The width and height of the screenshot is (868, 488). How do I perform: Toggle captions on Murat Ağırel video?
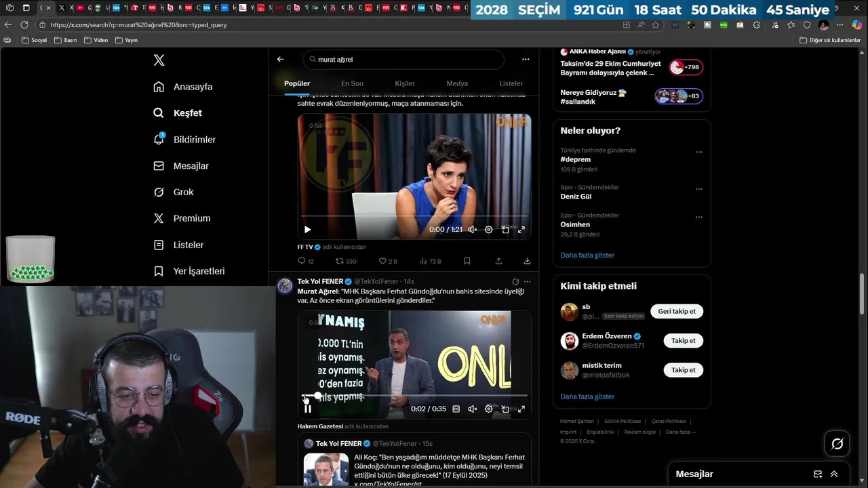coord(456,409)
